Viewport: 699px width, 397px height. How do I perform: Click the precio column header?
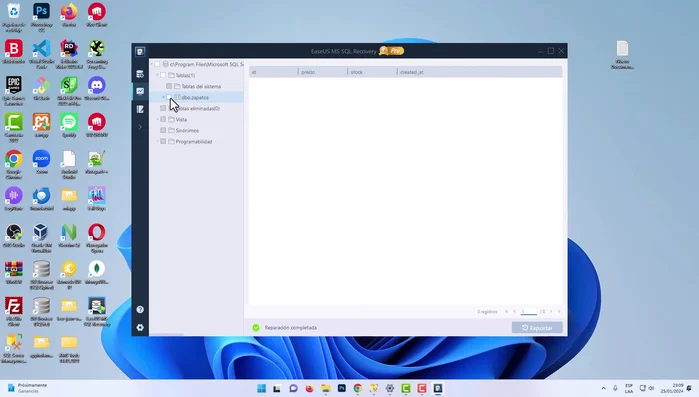click(x=323, y=72)
